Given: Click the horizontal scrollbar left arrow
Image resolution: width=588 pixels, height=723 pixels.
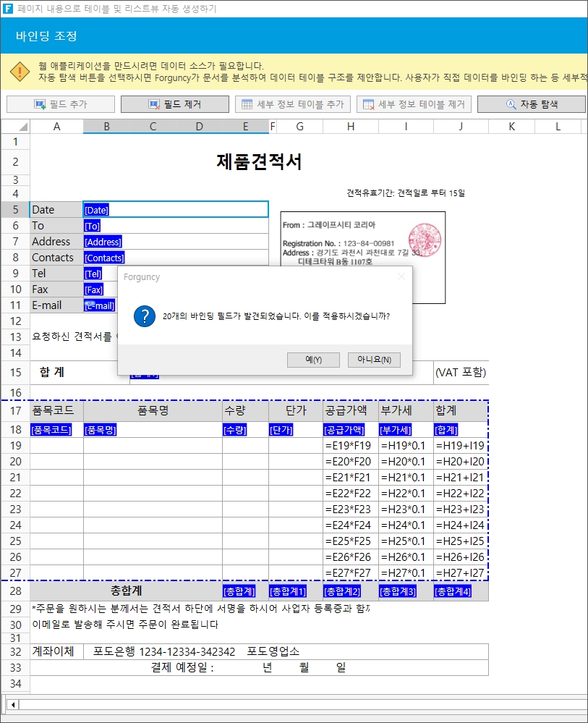Looking at the screenshot, I should coord(12,705).
